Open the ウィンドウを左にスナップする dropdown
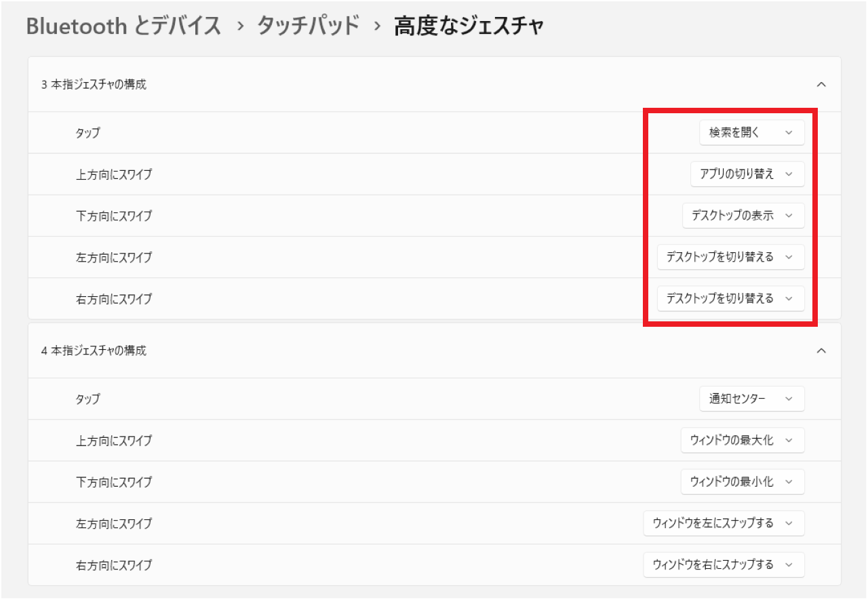This screenshot has height=600, width=868. click(x=724, y=523)
